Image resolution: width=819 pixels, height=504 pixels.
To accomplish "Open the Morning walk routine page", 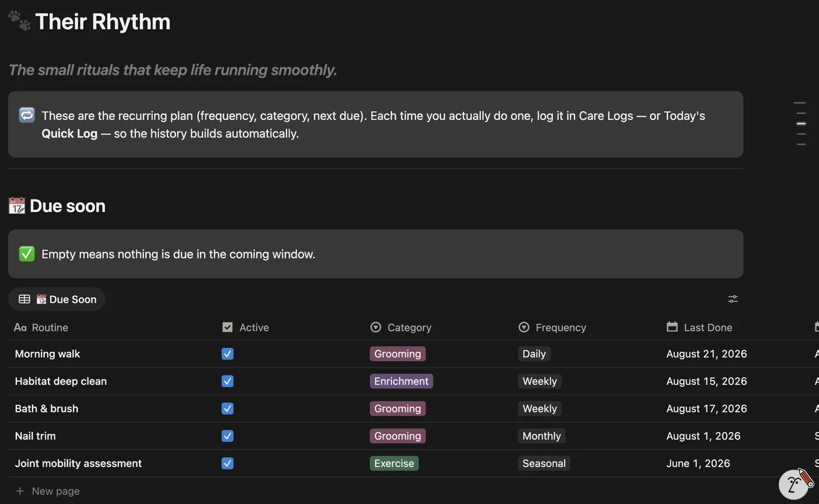I will point(47,354).
